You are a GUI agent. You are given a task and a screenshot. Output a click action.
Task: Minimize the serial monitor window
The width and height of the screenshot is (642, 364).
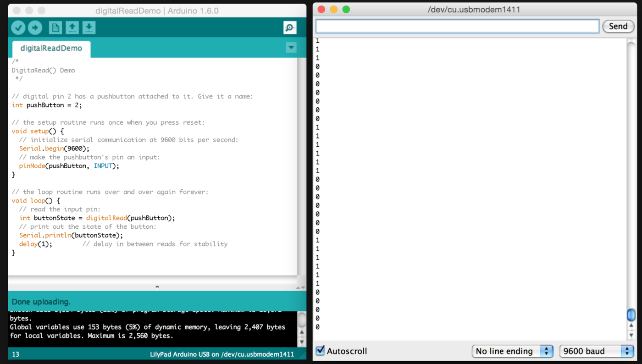334,10
